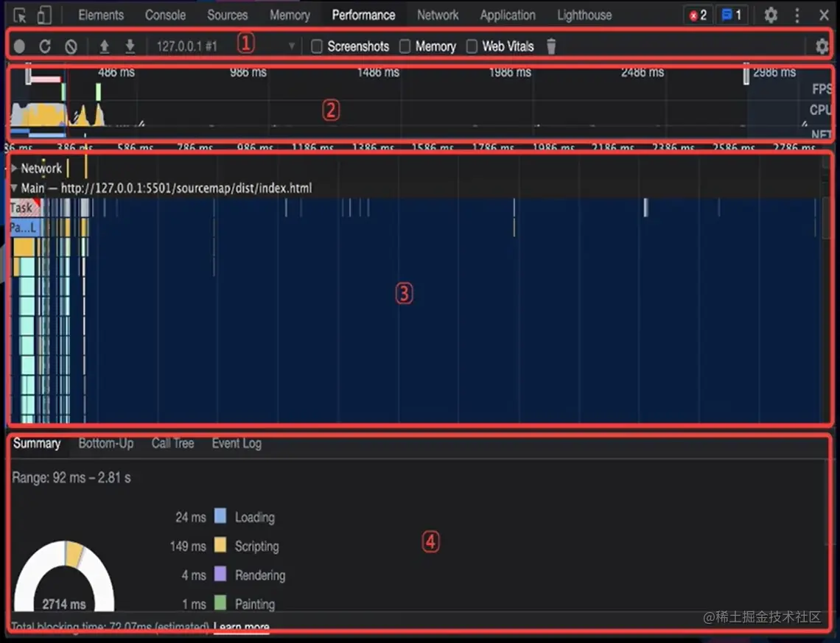Collapse the Main thread track
This screenshot has width=840, height=643.
click(x=13, y=188)
